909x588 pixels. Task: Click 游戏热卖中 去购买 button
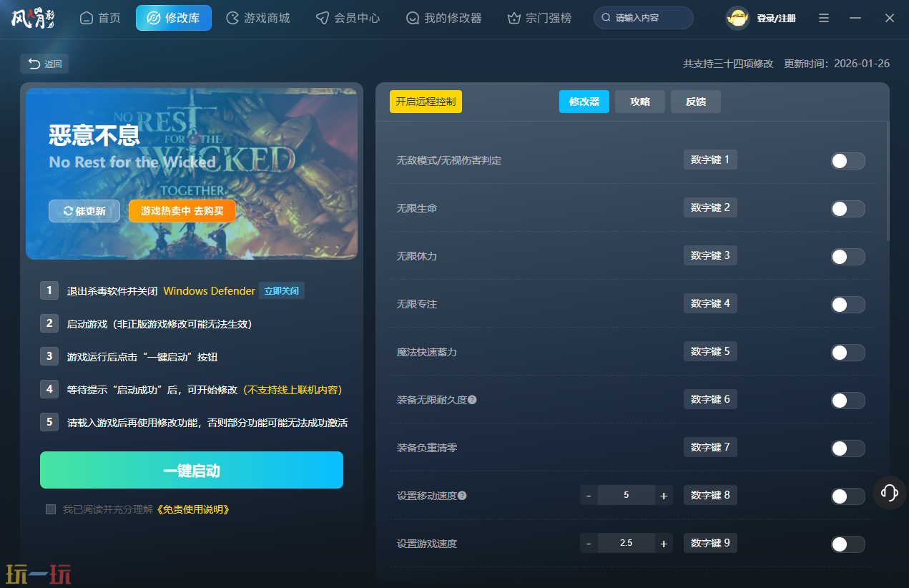coord(182,211)
